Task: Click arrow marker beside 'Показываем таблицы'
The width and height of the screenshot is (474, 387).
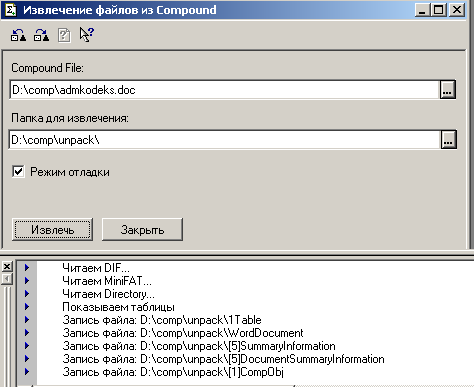Action: tap(27, 306)
